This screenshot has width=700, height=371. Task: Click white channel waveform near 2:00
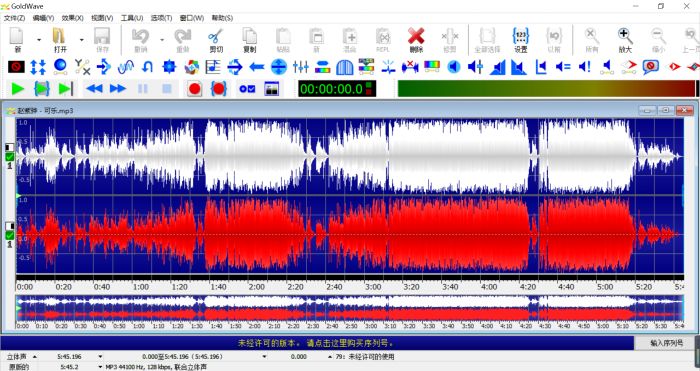[x=257, y=156]
